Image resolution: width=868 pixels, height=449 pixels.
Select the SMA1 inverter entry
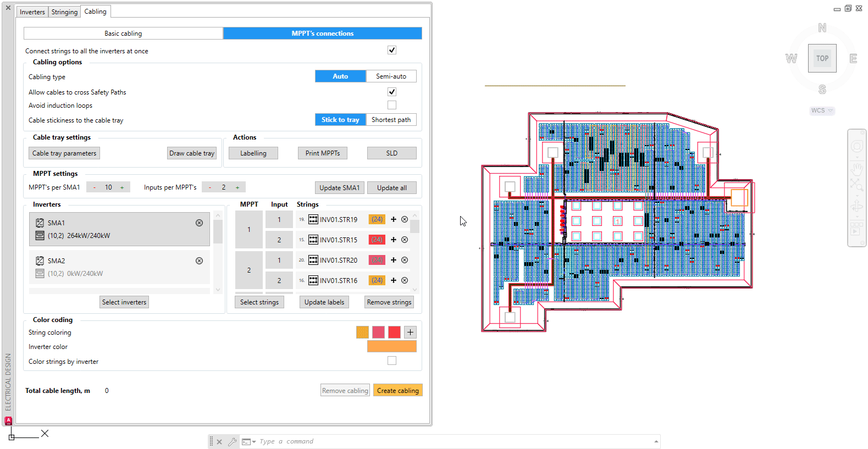point(119,229)
